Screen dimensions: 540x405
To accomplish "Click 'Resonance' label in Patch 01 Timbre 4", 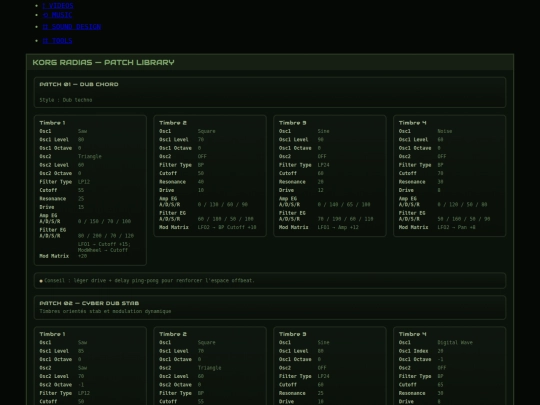I will tap(412, 182).
